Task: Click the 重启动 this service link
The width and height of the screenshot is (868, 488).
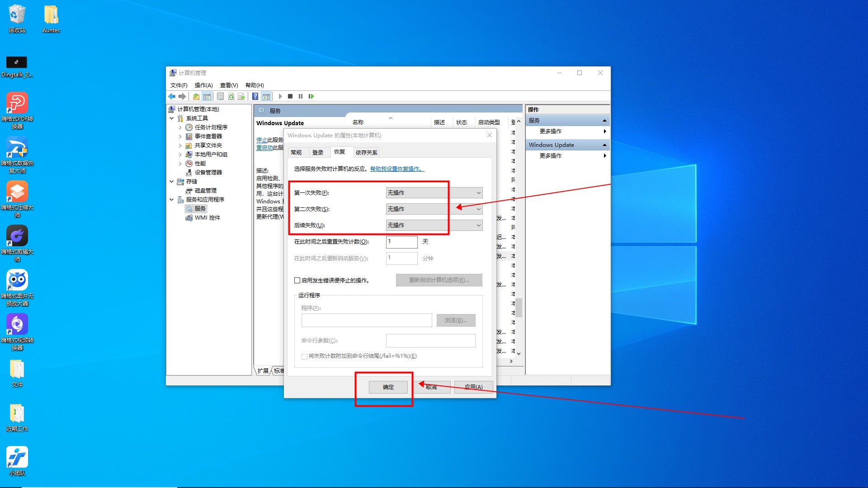Action: 264,148
